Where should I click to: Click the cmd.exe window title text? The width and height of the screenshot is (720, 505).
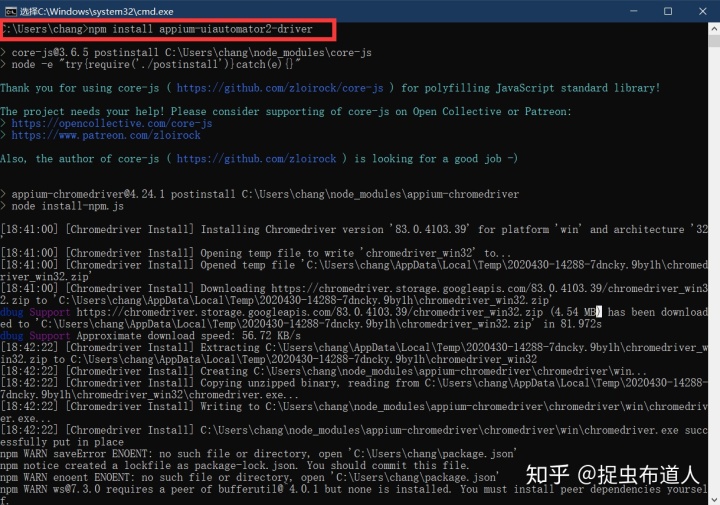coord(96,11)
